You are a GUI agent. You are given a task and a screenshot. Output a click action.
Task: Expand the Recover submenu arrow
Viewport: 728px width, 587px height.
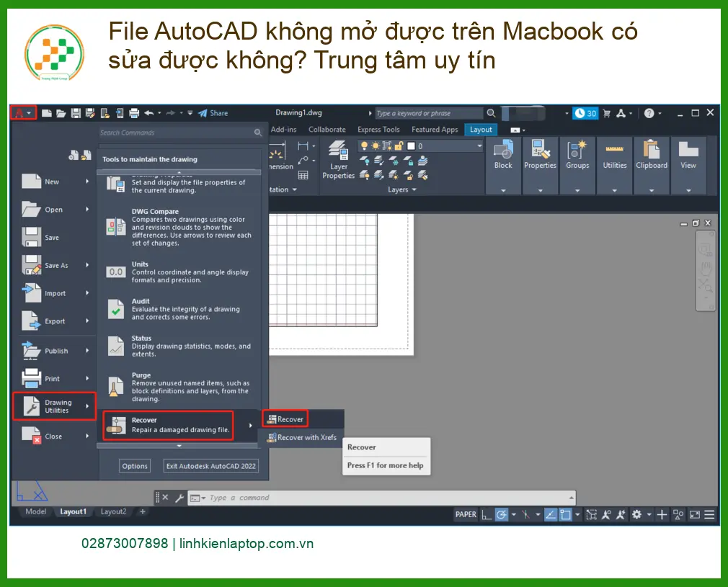(x=251, y=425)
